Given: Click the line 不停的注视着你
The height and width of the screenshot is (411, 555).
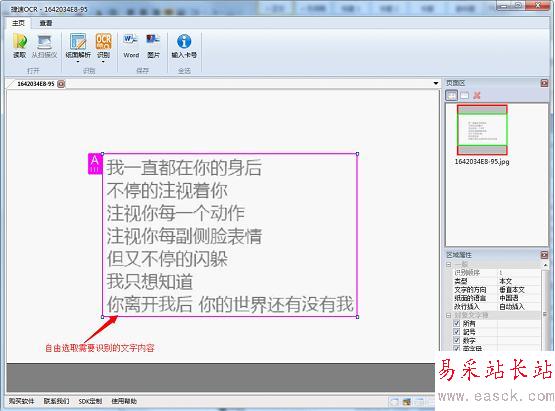Looking at the screenshot, I should click(x=167, y=190).
